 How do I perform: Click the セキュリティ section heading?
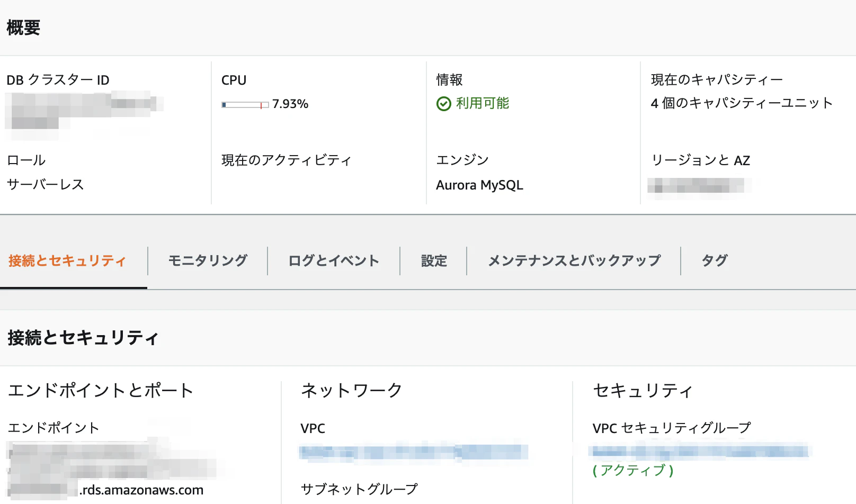[x=643, y=391]
